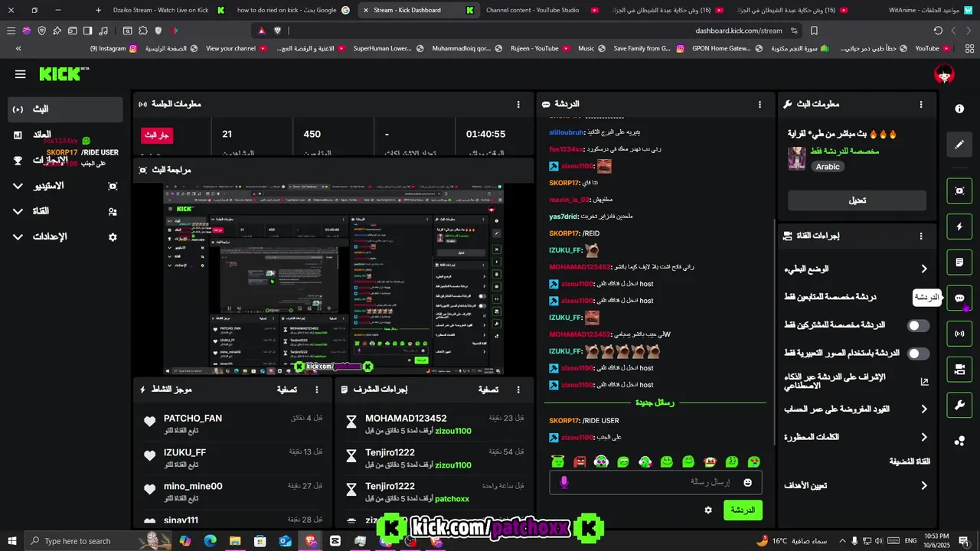The width and height of the screenshot is (980, 551).
Task: Click the pencil edit icon in right rail
Action: (x=959, y=144)
